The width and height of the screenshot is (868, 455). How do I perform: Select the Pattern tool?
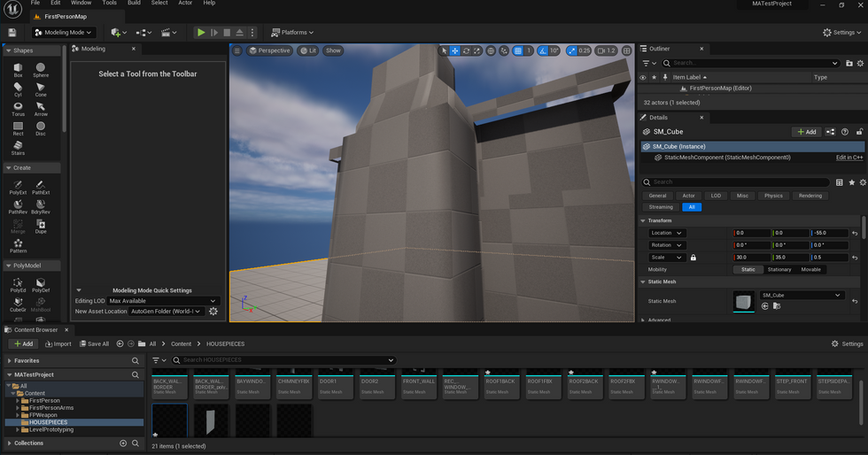18,244
